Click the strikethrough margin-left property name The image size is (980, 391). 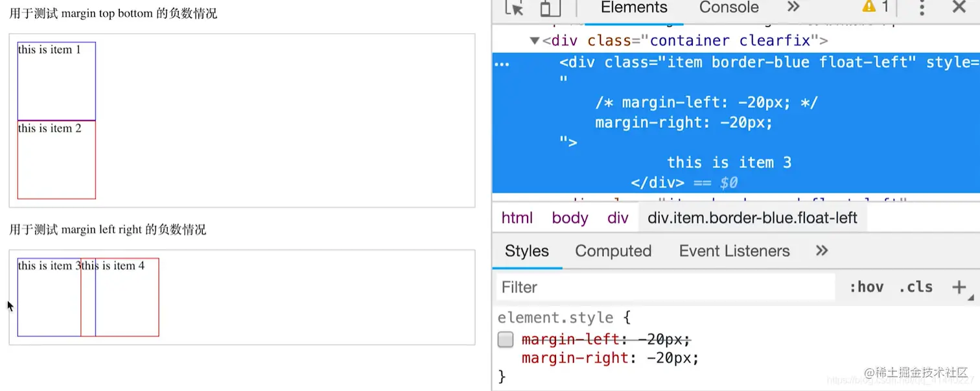point(571,340)
